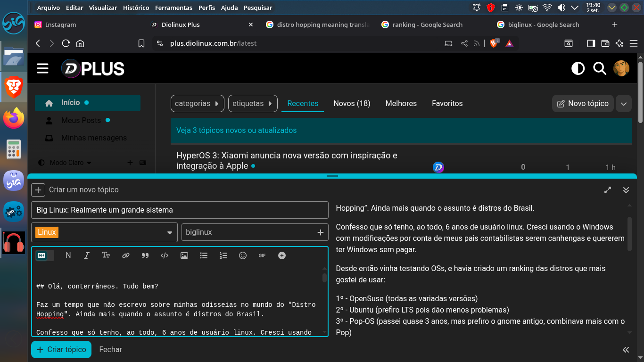Click the Diolinux Plus logo
The height and width of the screenshot is (362, 644).
[x=93, y=69]
